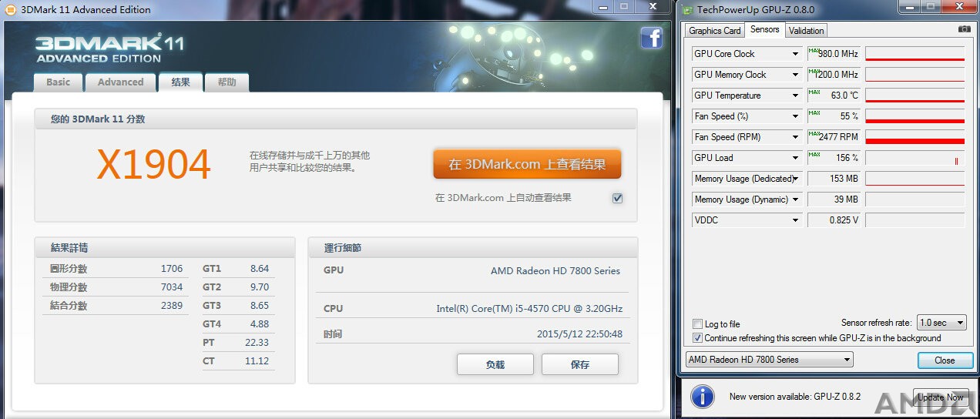Open the Sensor refresh rate dropdown
Viewport: 980px width, 419px height.
click(941, 323)
